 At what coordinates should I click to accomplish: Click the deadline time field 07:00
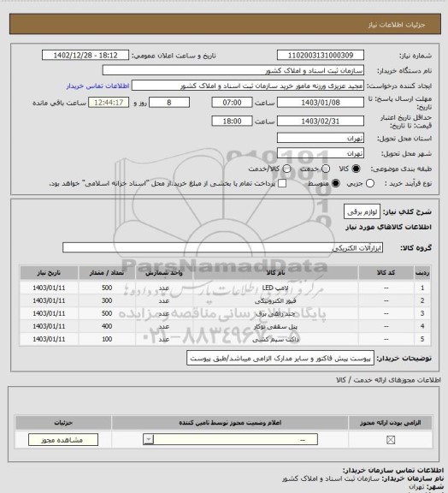(x=232, y=103)
